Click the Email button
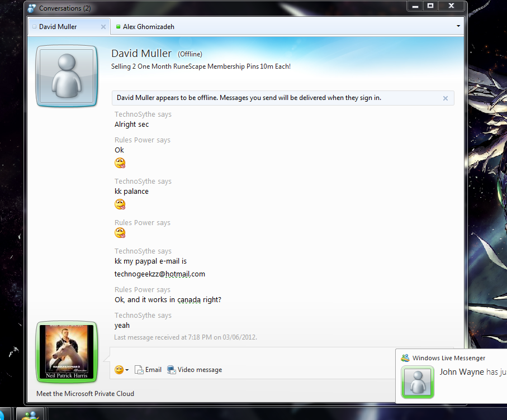 coord(148,370)
